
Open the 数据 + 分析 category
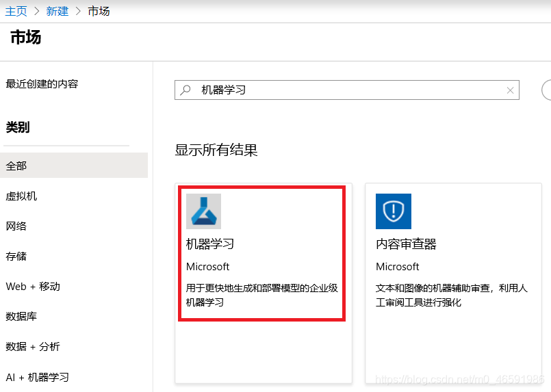pyautogui.click(x=33, y=347)
